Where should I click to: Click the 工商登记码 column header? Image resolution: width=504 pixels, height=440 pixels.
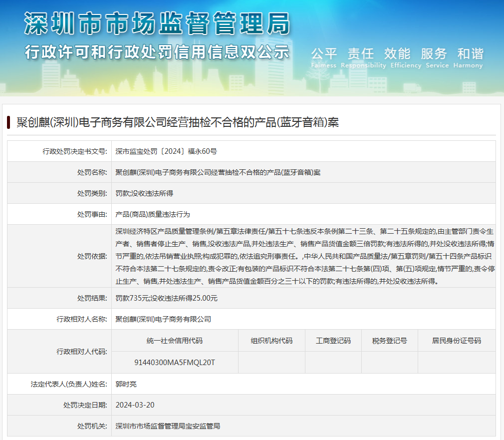click(333, 341)
